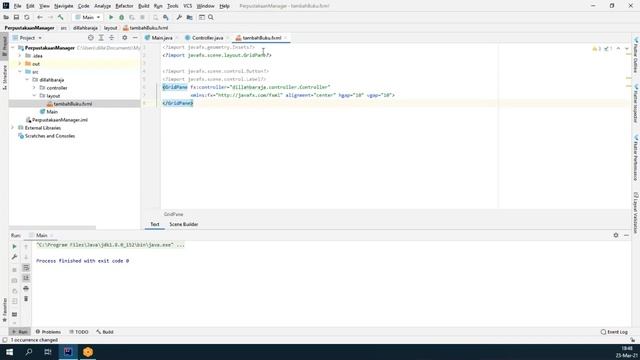
Task: Click the Build project hammer icon
Action: (x=60, y=17)
